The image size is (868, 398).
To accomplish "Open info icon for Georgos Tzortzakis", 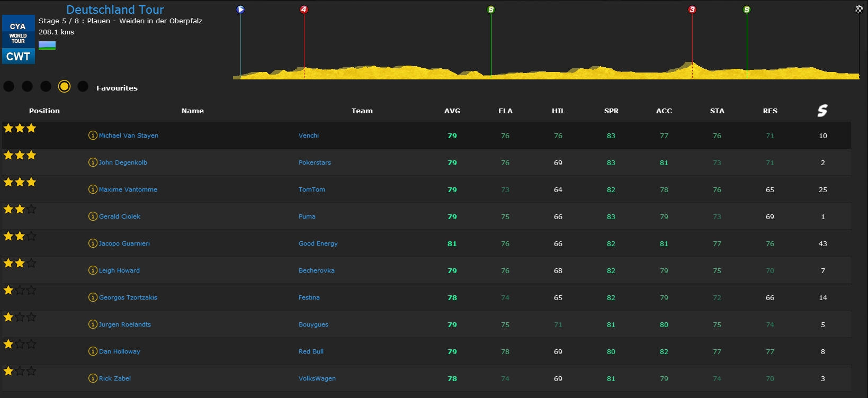I will pyautogui.click(x=93, y=297).
